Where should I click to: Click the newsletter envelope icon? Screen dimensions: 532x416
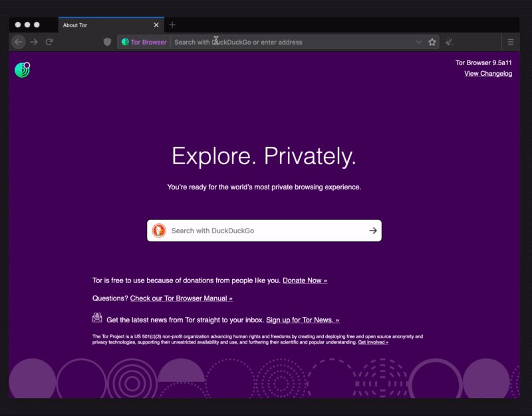[x=97, y=318]
